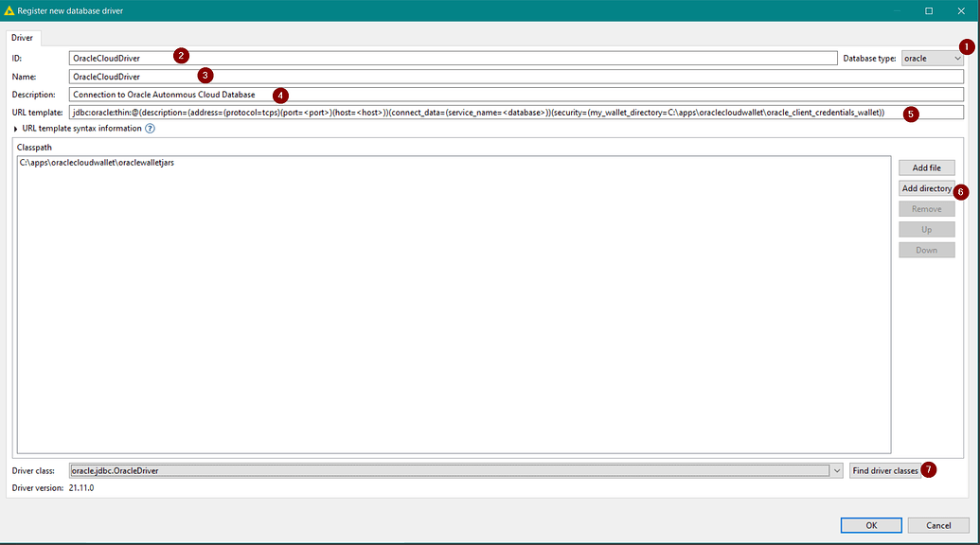
Task: Dismiss the dialog with Cancel
Action: coord(937,525)
